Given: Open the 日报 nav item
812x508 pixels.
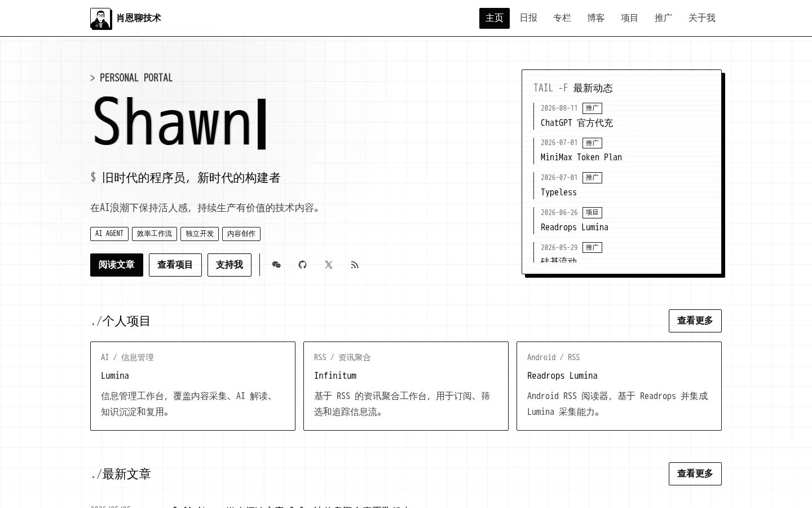Looking at the screenshot, I should 528,18.
